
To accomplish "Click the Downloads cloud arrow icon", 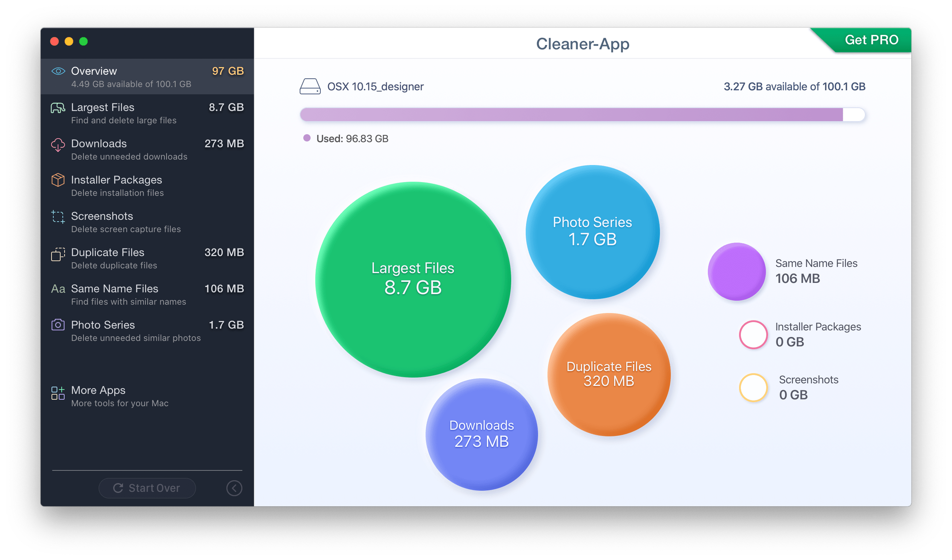I will [58, 145].
